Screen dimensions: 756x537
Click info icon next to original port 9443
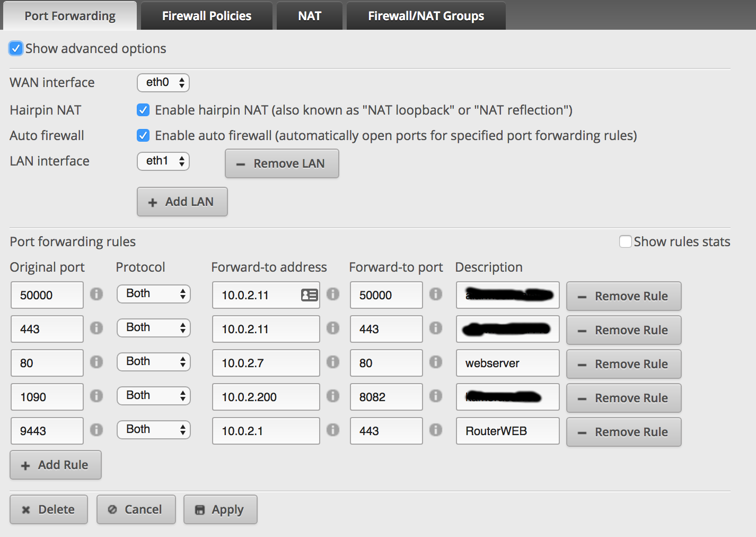coord(96,430)
